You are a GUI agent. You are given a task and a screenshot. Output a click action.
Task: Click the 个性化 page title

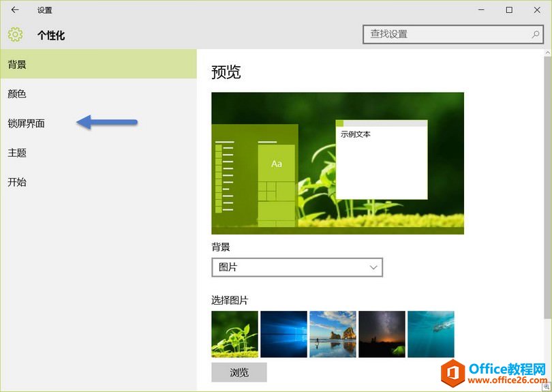tap(51, 35)
